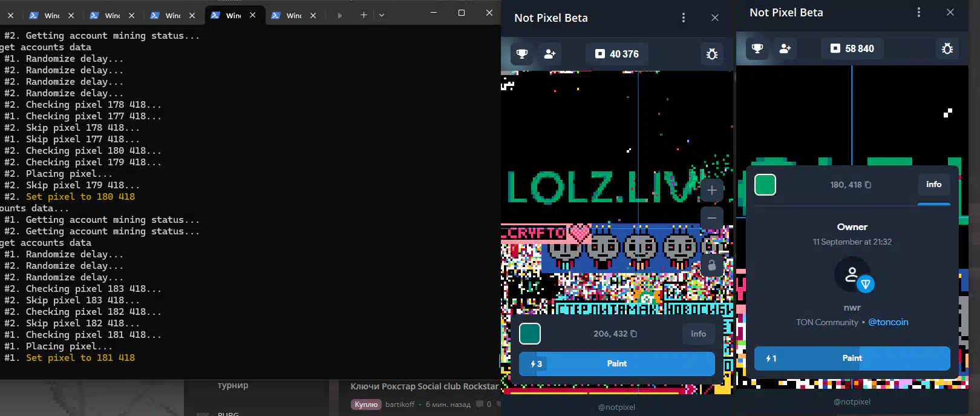Open three-dot menu of right Not Pixel window
This screenshot has height=416, width=980.
pos(918,13)
